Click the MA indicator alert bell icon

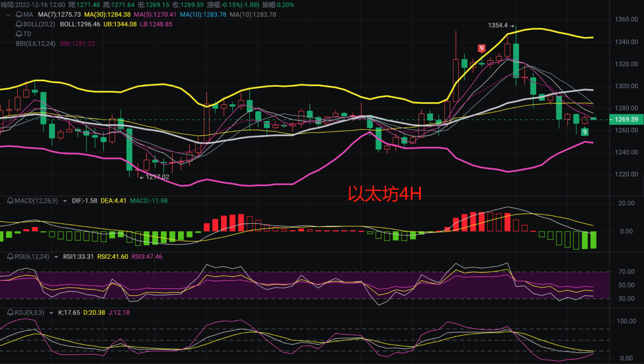[x=18, y=14]
